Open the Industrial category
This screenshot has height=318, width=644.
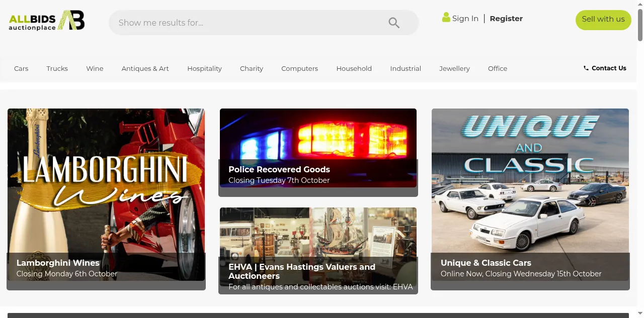click(406, 68)
